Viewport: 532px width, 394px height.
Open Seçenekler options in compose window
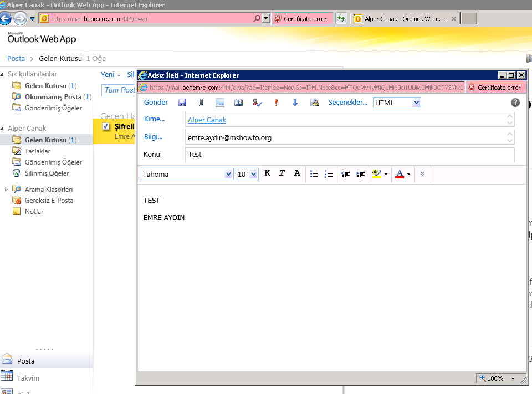pos(348,102)
